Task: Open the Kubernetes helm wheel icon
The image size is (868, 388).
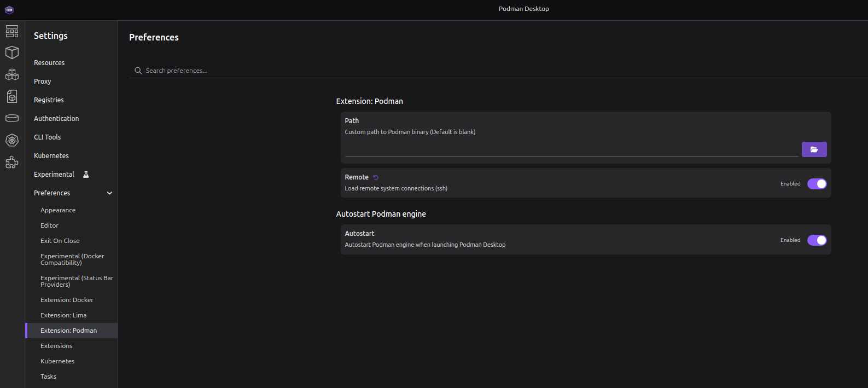Action: pos(12,140)
